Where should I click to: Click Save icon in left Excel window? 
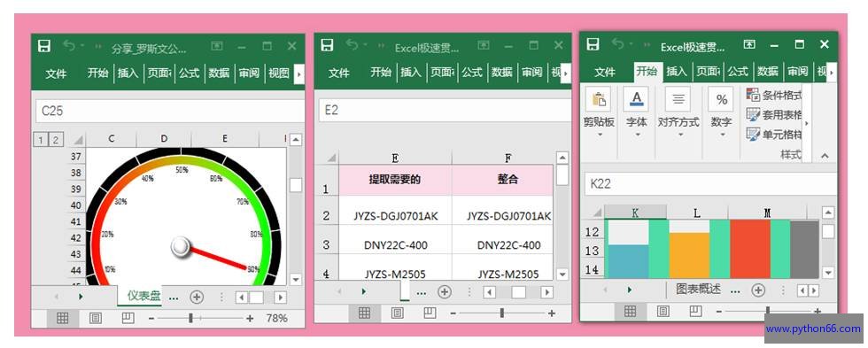click(44, 46)
